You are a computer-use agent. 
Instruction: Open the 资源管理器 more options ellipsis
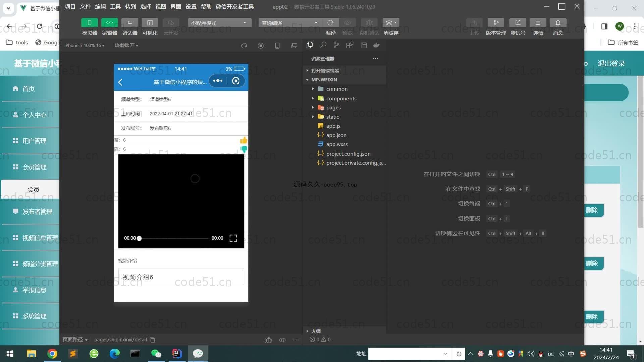pos(375,58)
